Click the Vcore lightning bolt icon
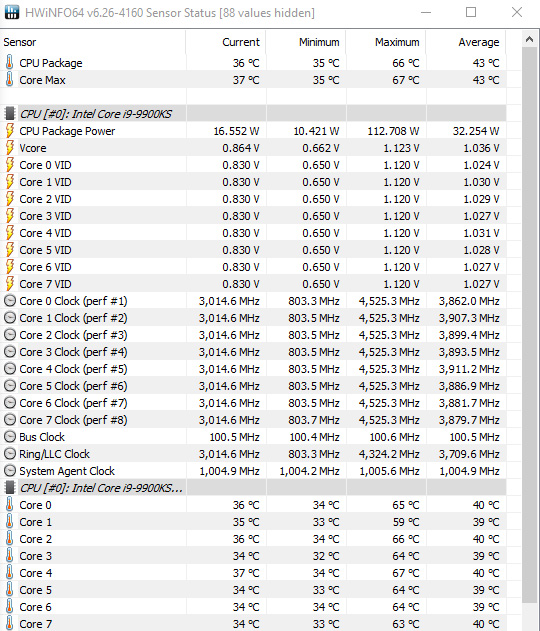Image resolution: width=540 pixels, height=631 pixels. click(10, 148)
